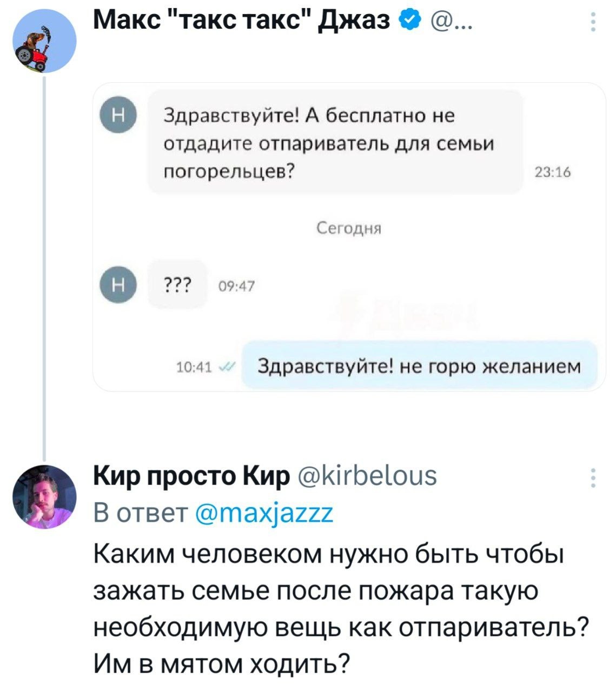Select the blue "не горю желанием" reply bubble
Screen dimensions: 616x691
[419, 366]
